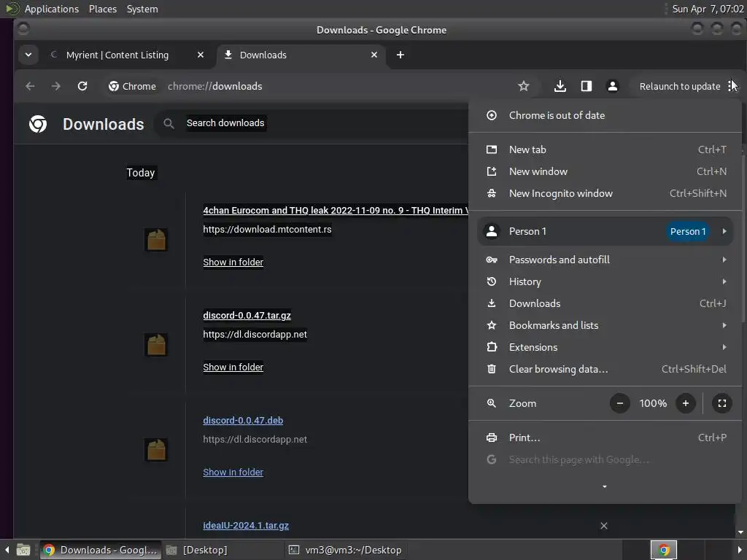The image size is (747, 560).
Task: Reload the downloads page
Action: (82, 86)
